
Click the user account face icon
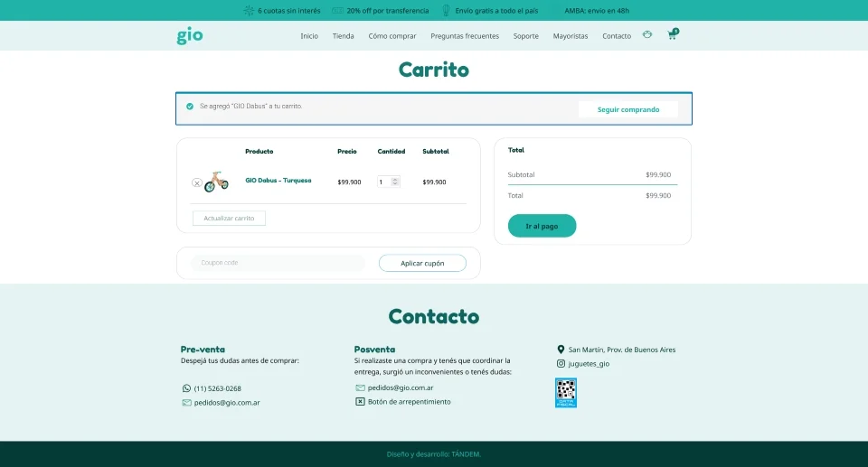647,35
